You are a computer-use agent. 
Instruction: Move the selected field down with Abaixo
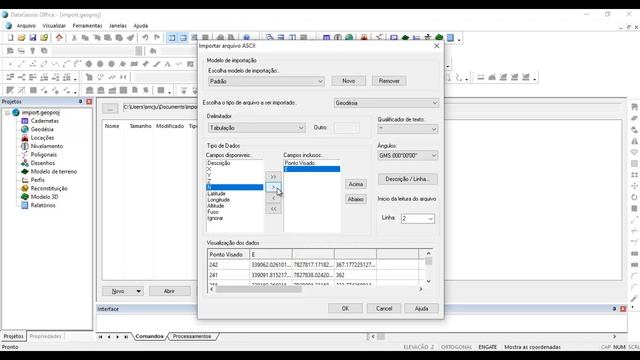coord(356,199)
